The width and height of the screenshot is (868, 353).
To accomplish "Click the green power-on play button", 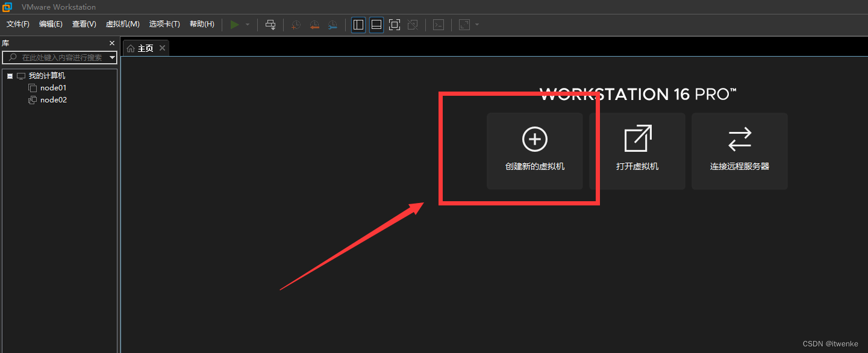I will pos(235,25).
